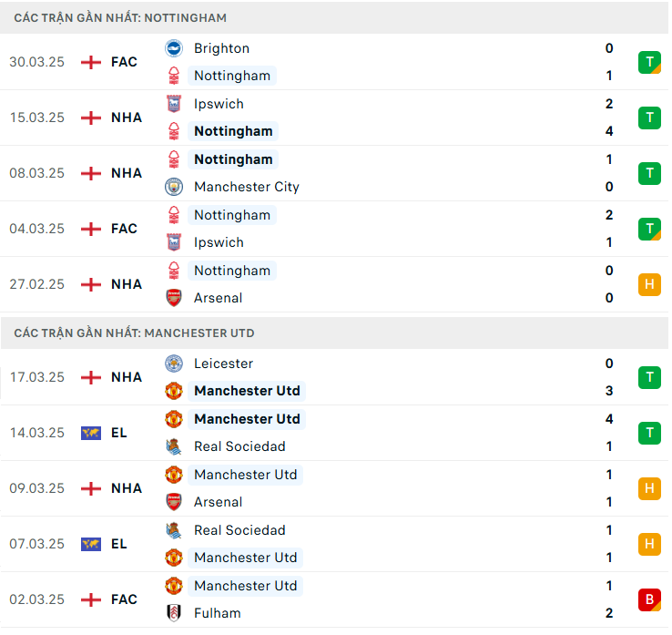Click the Arsenal crest in the 27.02.25 match
The height and width of the screenshot is (635, 672).
tap(173, 298)
